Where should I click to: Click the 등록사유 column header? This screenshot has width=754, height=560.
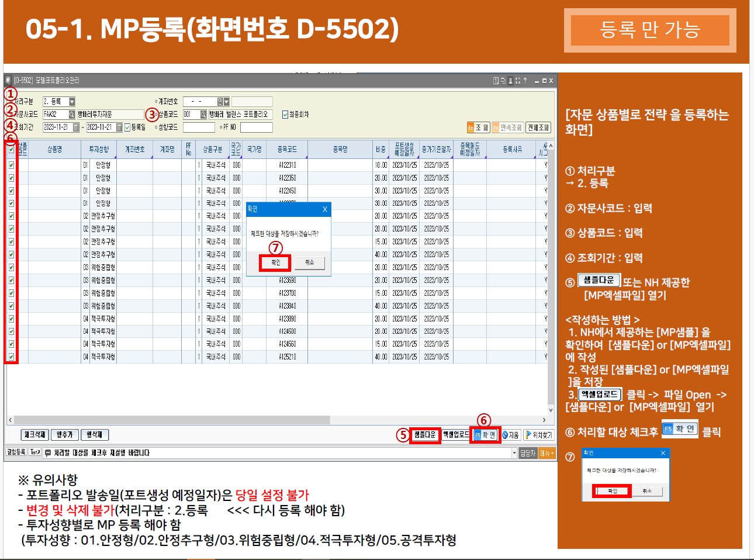coord(512,150)
